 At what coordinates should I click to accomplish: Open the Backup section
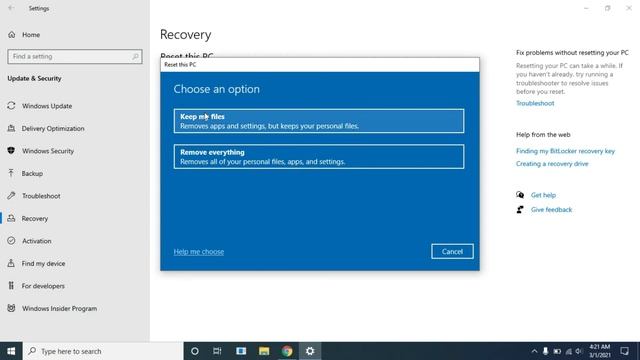32,173
